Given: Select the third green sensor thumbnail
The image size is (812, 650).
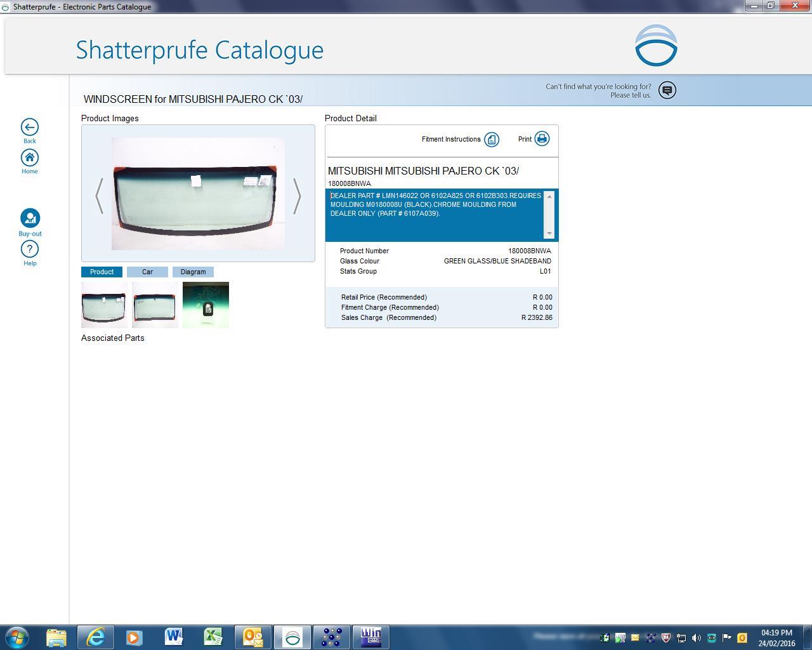Looking at the screenshot, I should point(206,305).
